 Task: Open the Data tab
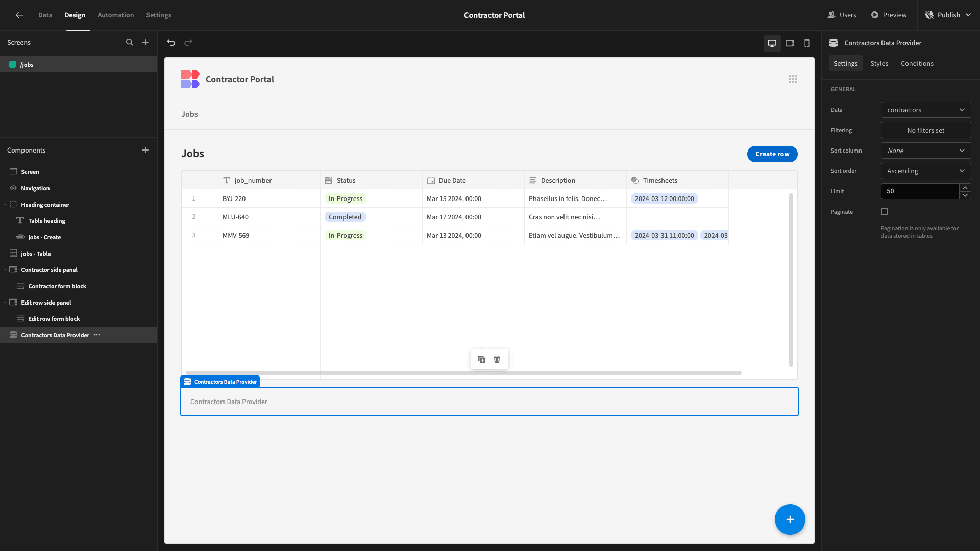coord(45,15)
